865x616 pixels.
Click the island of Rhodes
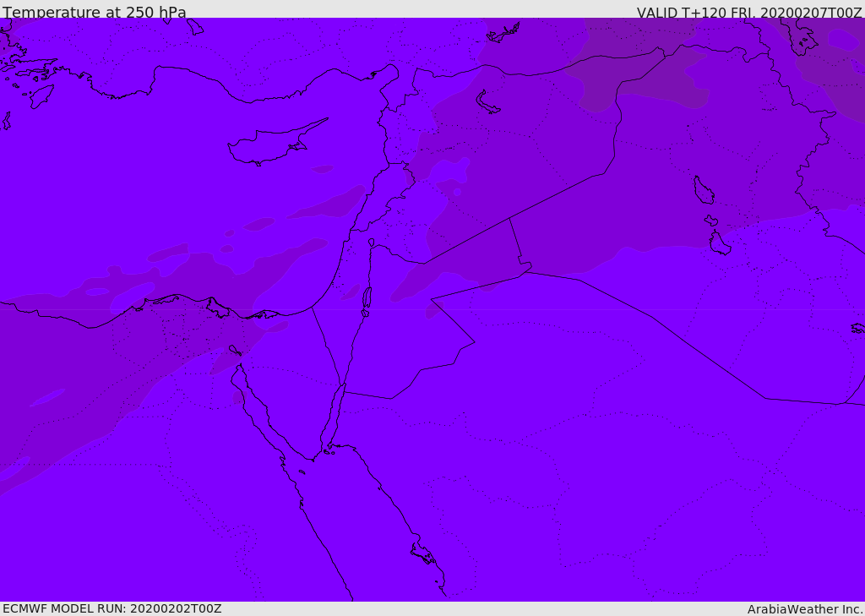41,96
